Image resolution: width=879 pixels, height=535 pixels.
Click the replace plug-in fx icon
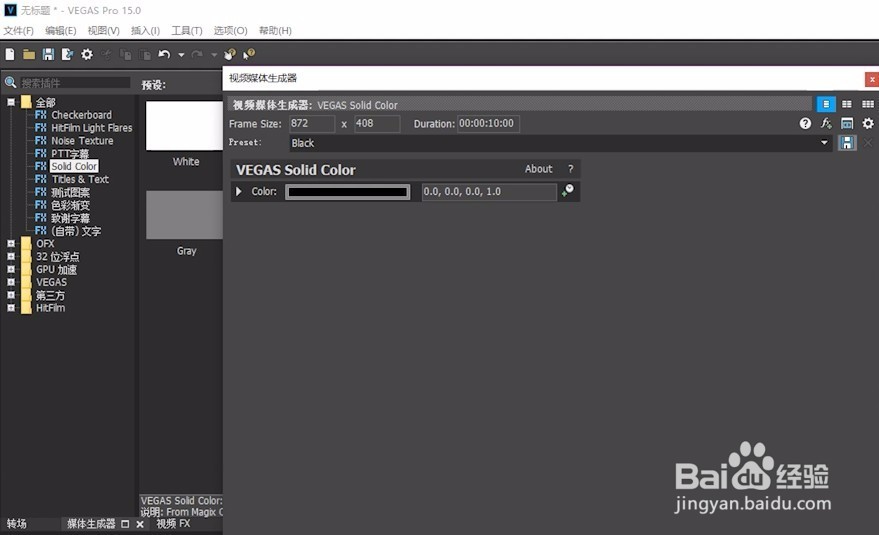coord(826,123)
